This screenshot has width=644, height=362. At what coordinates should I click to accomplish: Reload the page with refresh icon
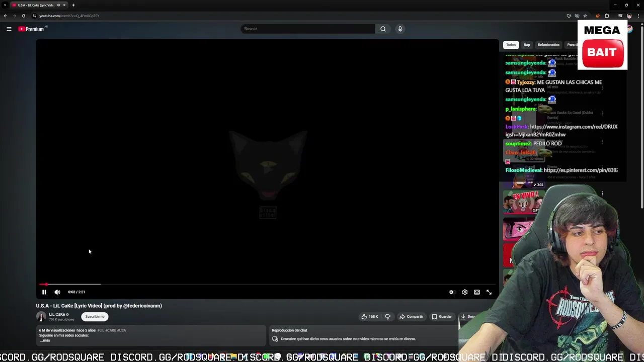pos(24,16)
